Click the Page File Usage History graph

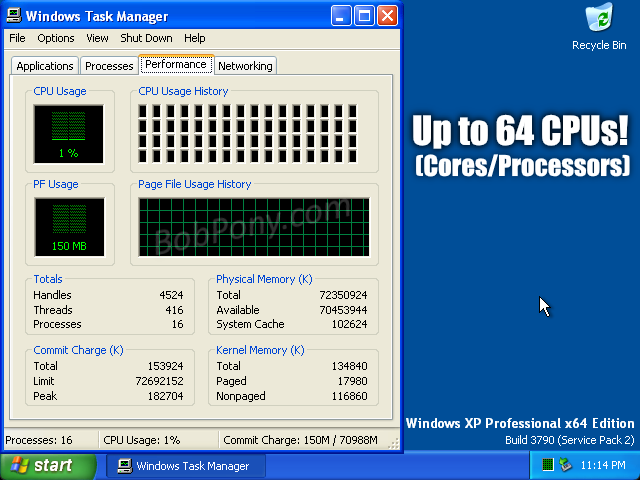[x=254, y=227]
